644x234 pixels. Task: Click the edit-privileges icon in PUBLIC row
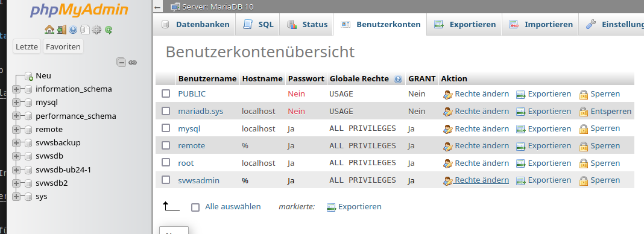447,95
